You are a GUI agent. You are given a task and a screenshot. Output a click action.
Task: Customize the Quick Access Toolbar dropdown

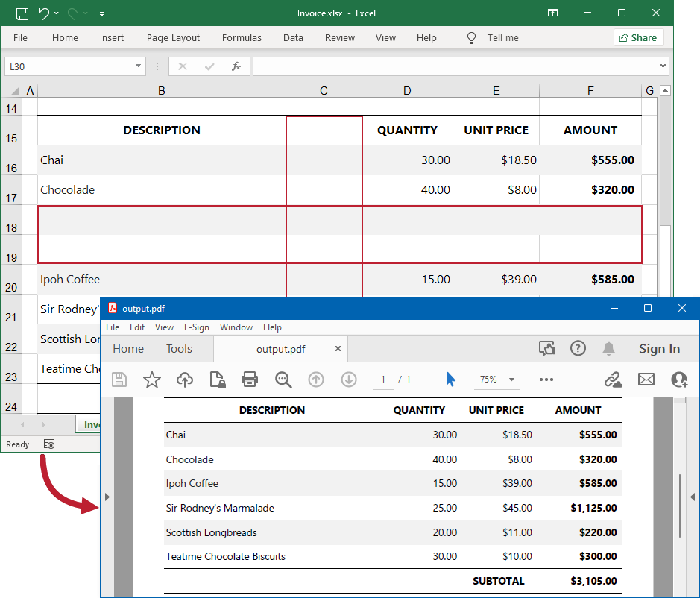click(x=102, y=13)
